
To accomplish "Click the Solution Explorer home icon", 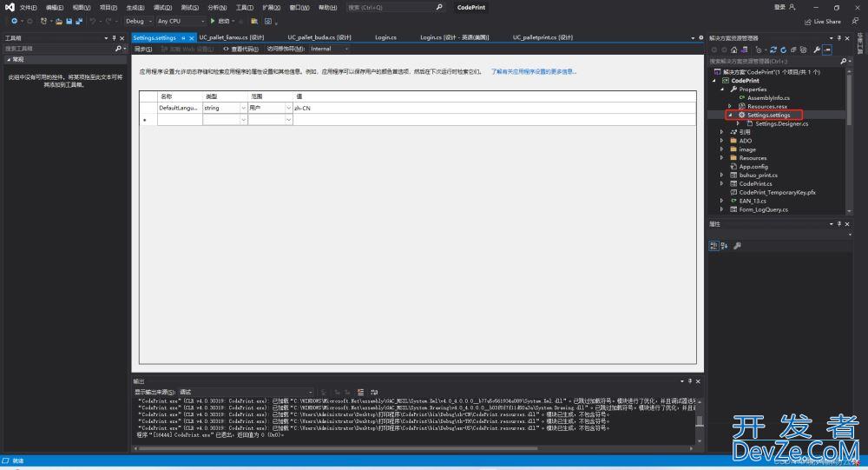I will [734, 50].
